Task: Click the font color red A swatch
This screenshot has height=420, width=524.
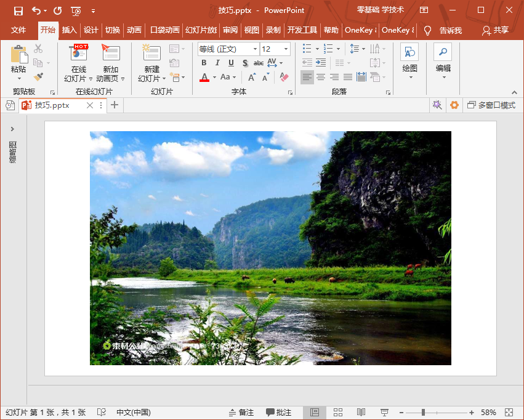Action: (x=204, y=77)
